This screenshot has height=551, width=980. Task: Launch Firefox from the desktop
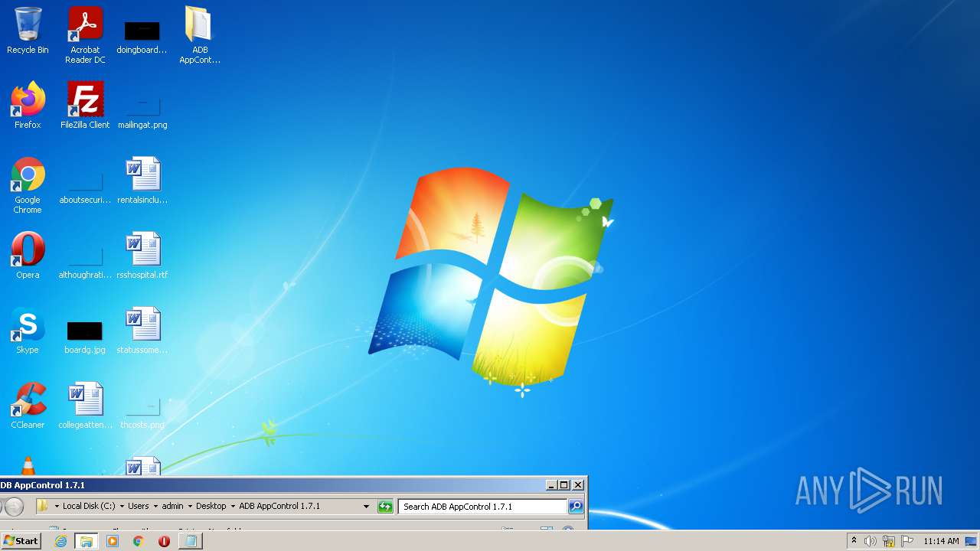(x=28, y=106)
